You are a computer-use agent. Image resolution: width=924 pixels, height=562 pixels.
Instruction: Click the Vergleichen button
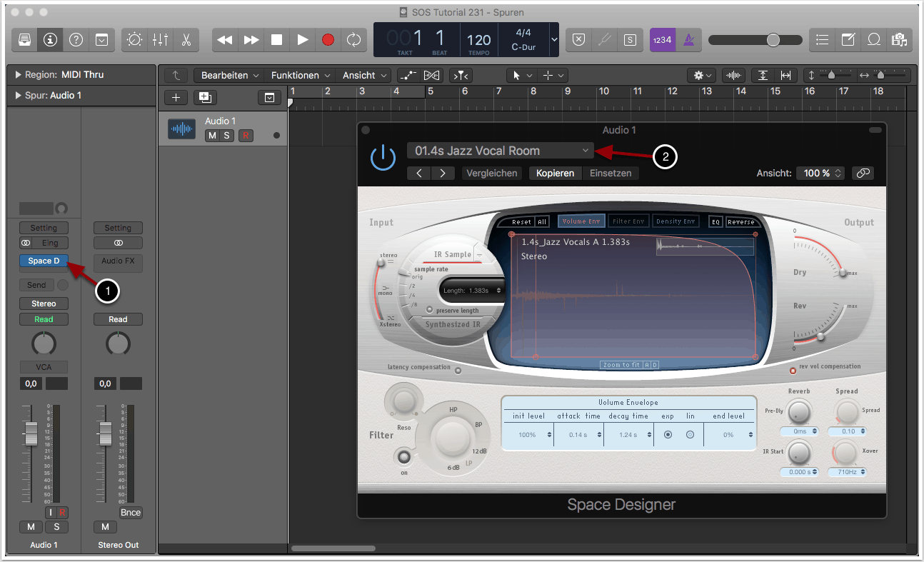(492, 173)
